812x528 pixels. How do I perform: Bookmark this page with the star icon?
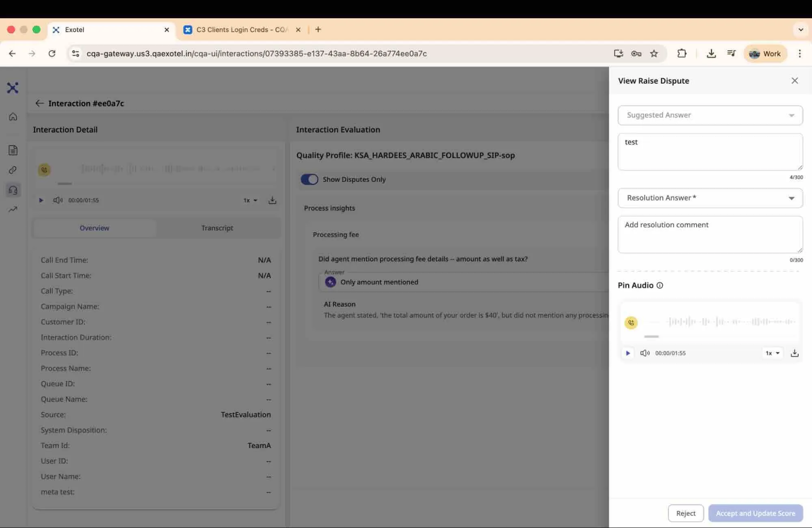click(x=654, y=54)
